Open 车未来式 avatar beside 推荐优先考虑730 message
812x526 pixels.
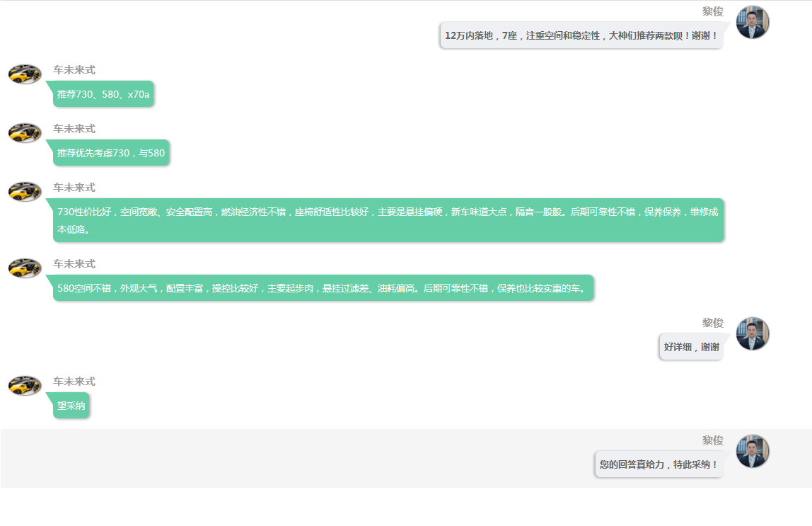pos(25,132)
